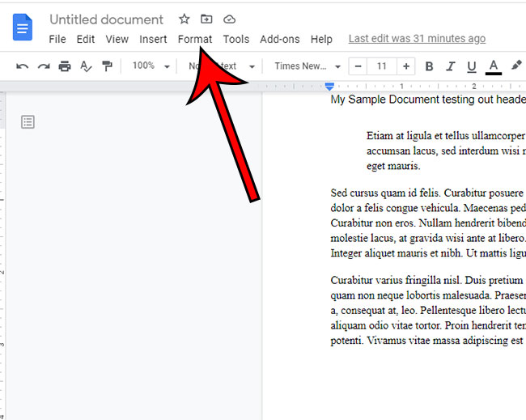Open the 100% zoom dropdown
This screenshot has width=526, height=420.
[x=151, y=66]
